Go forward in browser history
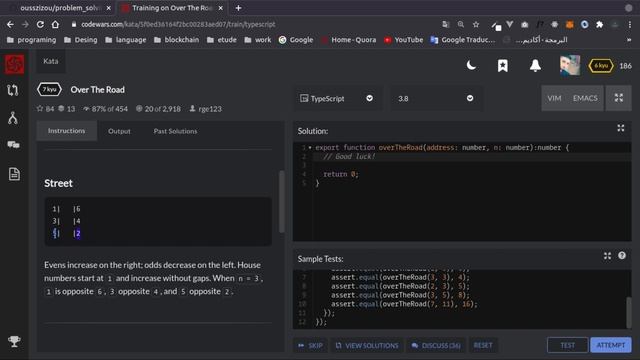This screenshot has height=360, width=640. coord(25,24)
